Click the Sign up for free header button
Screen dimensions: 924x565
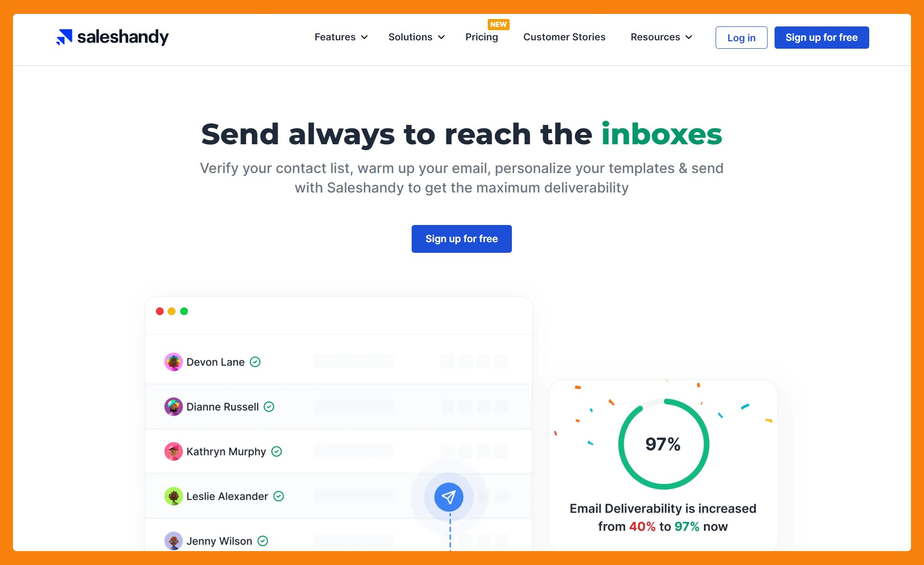[822, 37]
